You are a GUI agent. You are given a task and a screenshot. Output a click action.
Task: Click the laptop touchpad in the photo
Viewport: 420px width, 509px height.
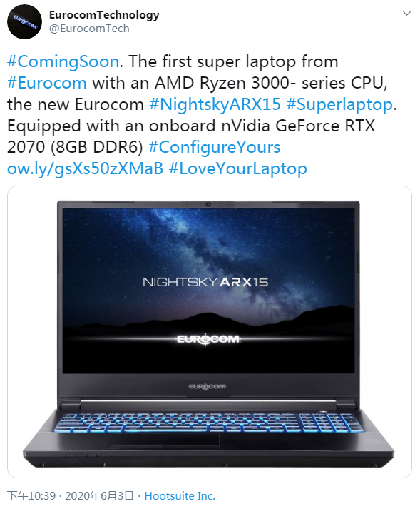(164, 441)
